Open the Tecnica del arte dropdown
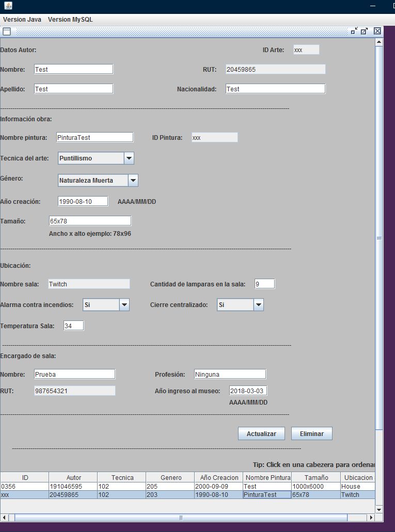 pos(129,158)
